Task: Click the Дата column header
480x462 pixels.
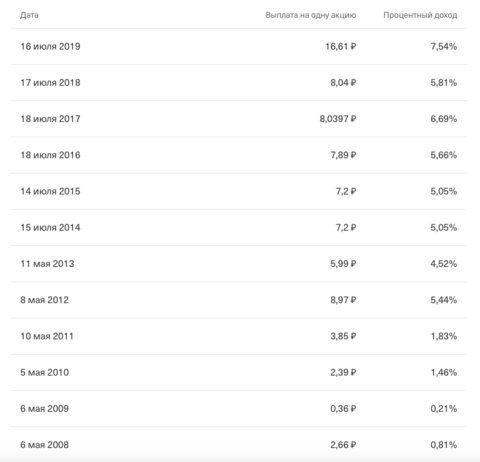Action: tap(29, 15)
